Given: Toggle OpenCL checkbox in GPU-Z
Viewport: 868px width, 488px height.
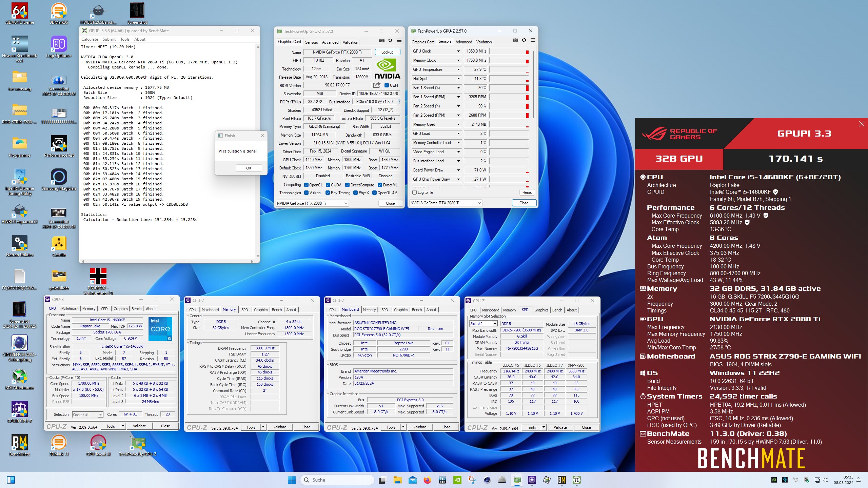Looking at the screenshot, I should [x=306, y=185].
